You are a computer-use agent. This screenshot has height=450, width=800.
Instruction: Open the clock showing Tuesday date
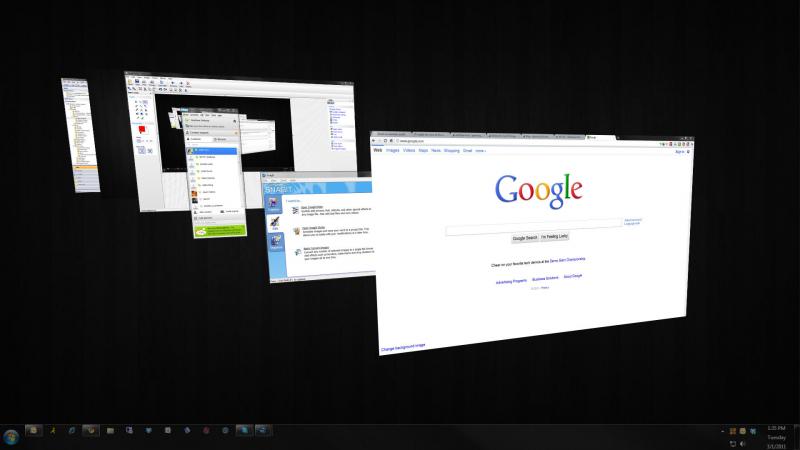777,438
